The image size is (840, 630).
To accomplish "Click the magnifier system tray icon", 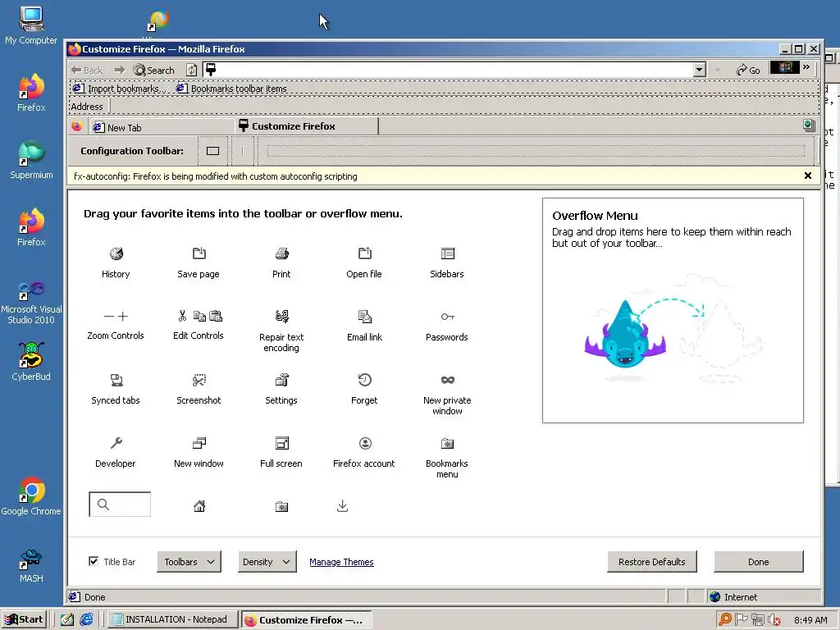I will click(725, 619).
